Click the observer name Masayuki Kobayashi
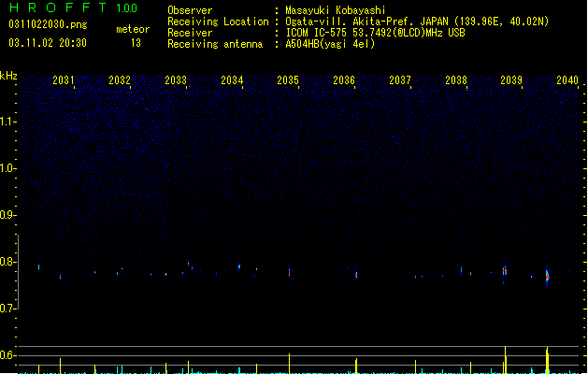Viewport: 588px width, 374px height. pyautogui.click(x=336, y=10)
